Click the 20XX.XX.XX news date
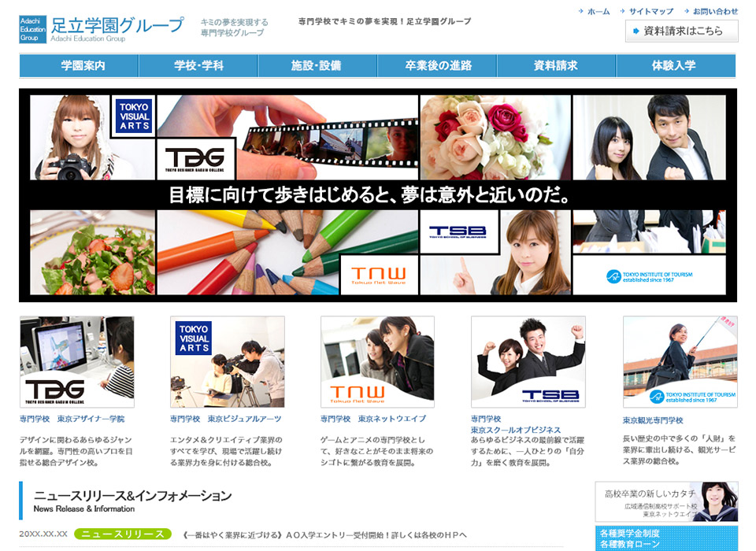Viewport: 756px width, 551px height. click(43, 534)
